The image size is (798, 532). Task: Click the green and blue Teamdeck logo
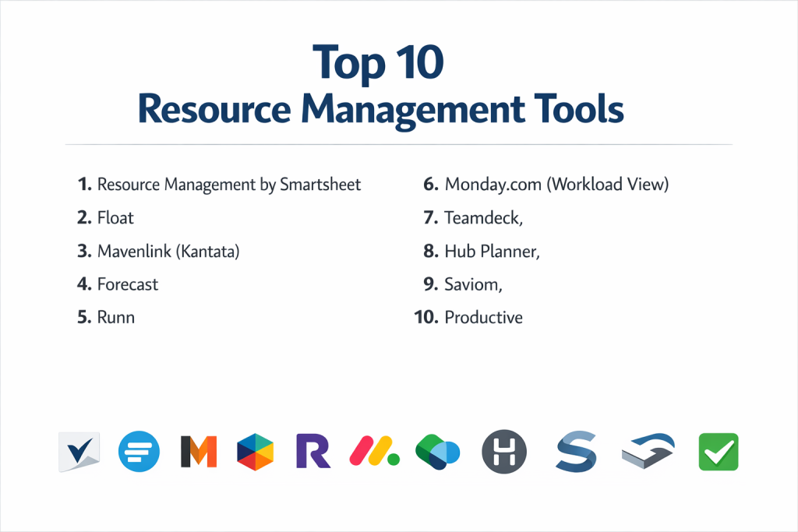pos(438,452)
